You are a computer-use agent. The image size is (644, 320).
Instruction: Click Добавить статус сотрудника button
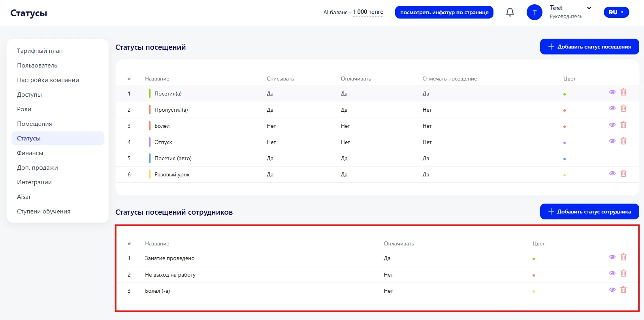[589, 211]
